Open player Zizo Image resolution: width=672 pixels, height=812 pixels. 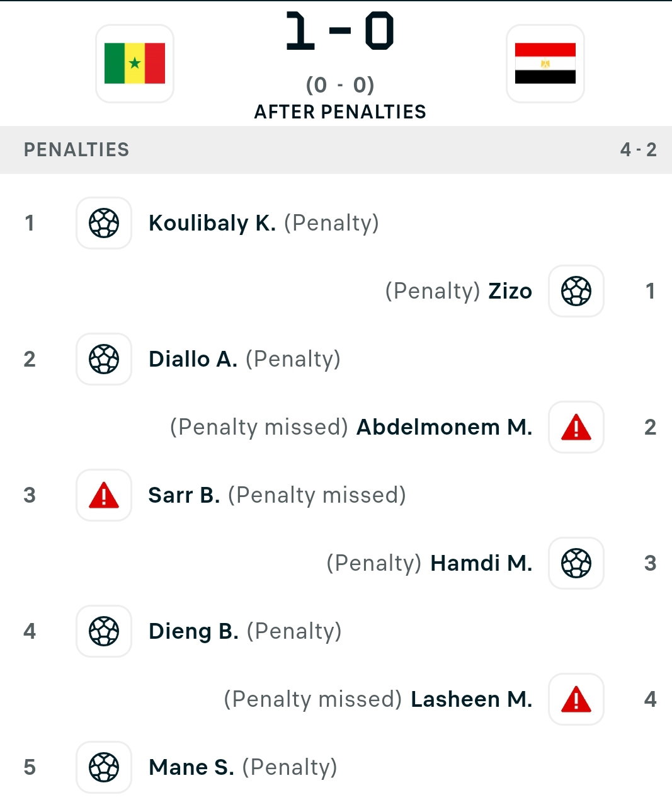(x=510, y=291)
